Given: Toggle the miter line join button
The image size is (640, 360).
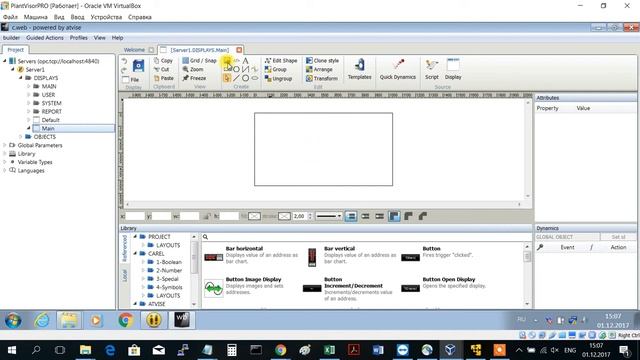Looking at the screenshot, I should point(394,216).
